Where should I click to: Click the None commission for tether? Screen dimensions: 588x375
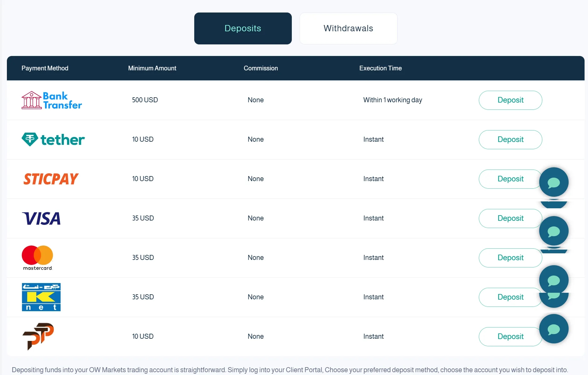point(256,139)
